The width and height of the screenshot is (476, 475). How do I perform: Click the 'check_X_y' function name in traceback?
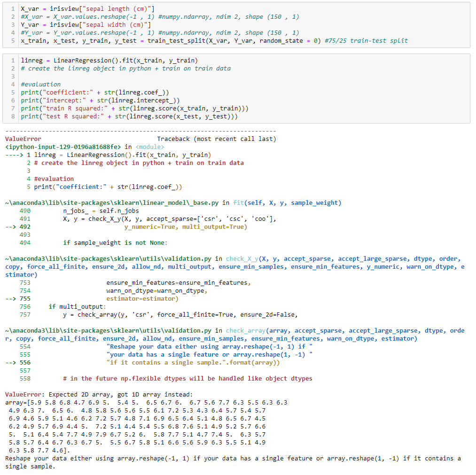click(242, 258)
